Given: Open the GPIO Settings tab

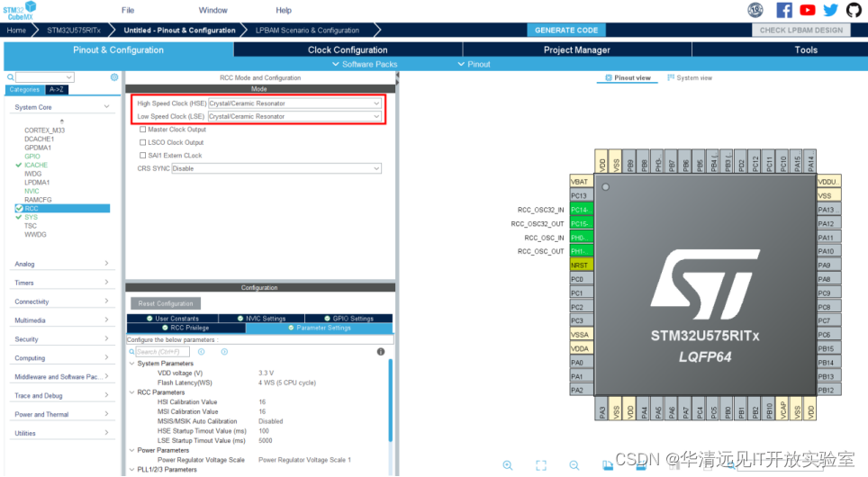Looking at the screenshot, I should (x=348, y=319).
